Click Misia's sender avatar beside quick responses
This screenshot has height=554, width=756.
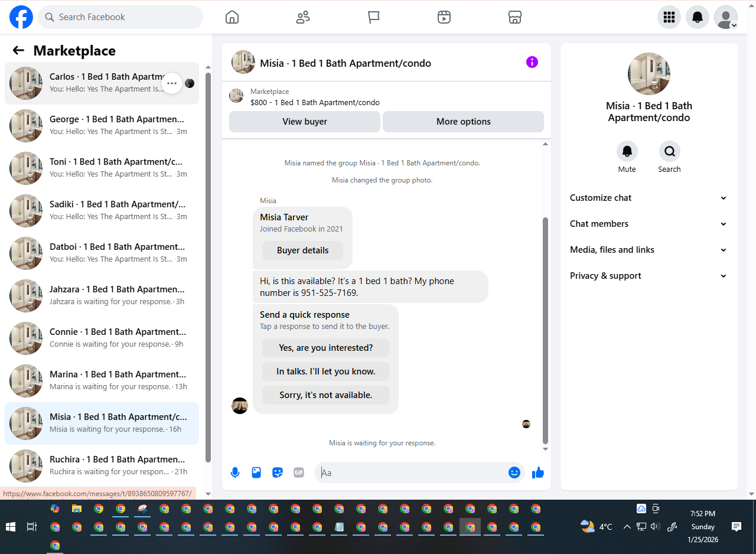tap(240, 406)
